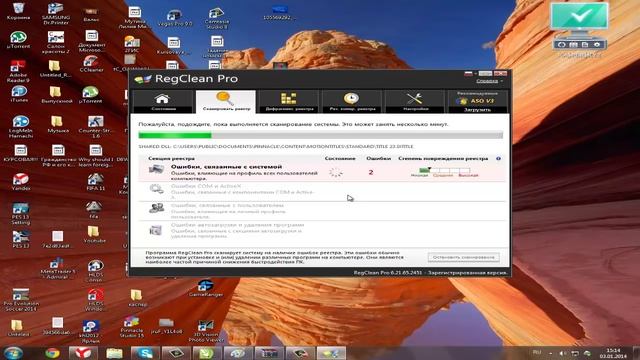Select the Сканировать реестр tab

(226, 101)
